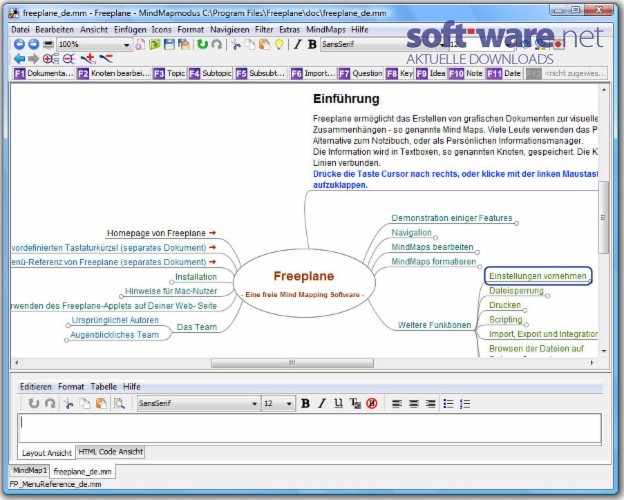Align note text right
The width and height of the screenshot is (624, 500).
[x=430, y=404]
